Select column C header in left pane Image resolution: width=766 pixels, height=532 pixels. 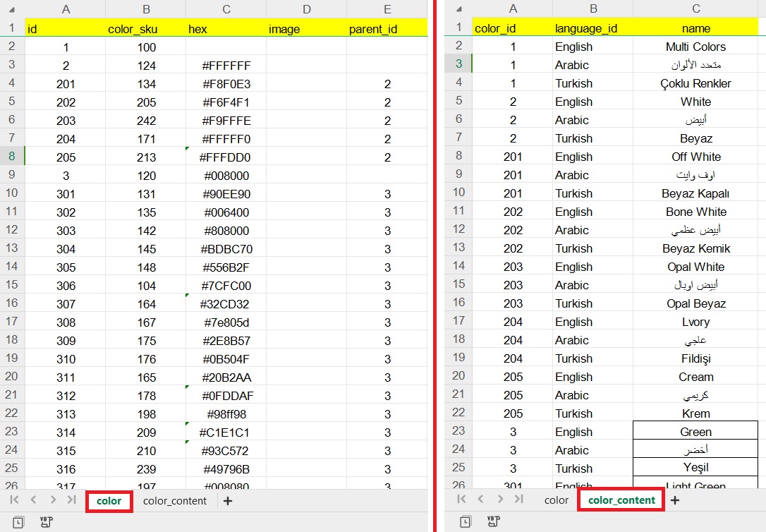[x=226, y=9]
